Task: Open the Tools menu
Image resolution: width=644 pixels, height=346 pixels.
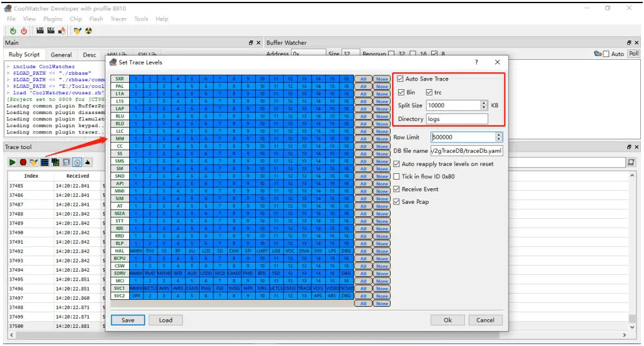Action: coord(141,19)
